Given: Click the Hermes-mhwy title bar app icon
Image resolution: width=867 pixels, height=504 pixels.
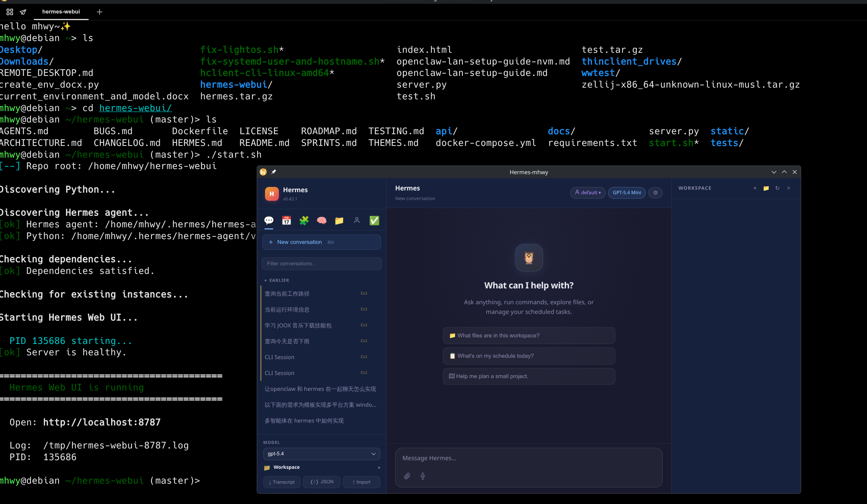Looking at the screenshot, I should [x=263, y=172].
